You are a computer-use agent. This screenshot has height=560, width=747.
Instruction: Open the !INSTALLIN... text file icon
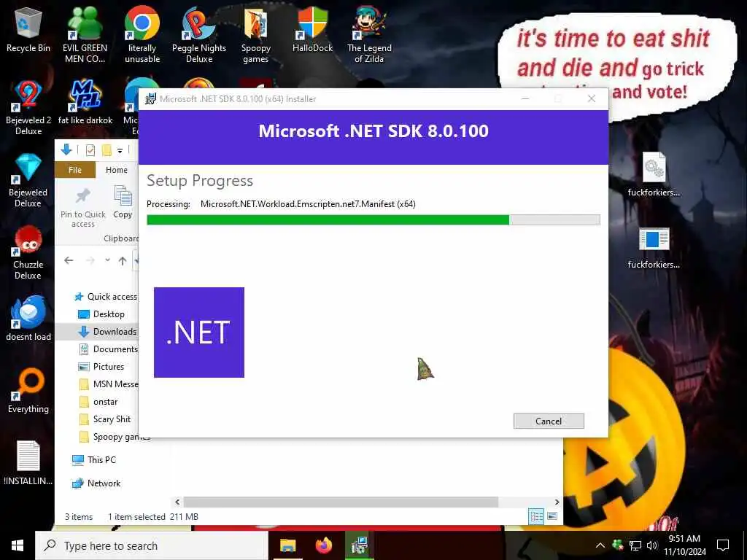pyautogui.click(x=28, y=463)
